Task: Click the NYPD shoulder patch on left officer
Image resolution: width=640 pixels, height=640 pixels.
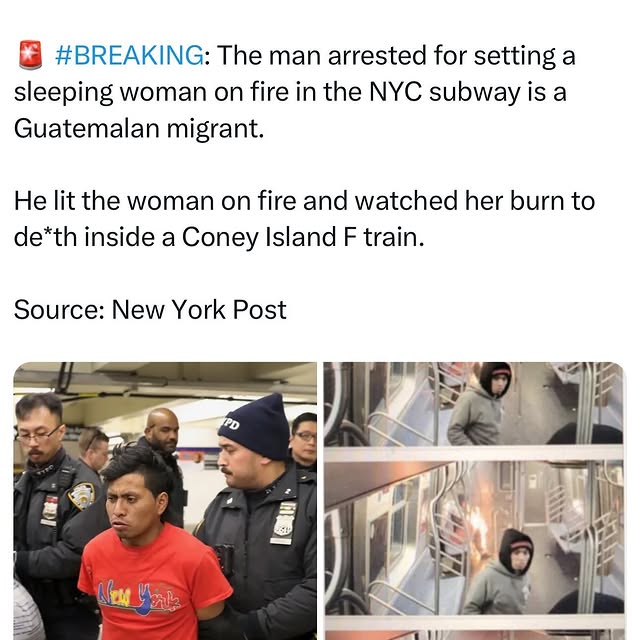Action: [81, 496]
